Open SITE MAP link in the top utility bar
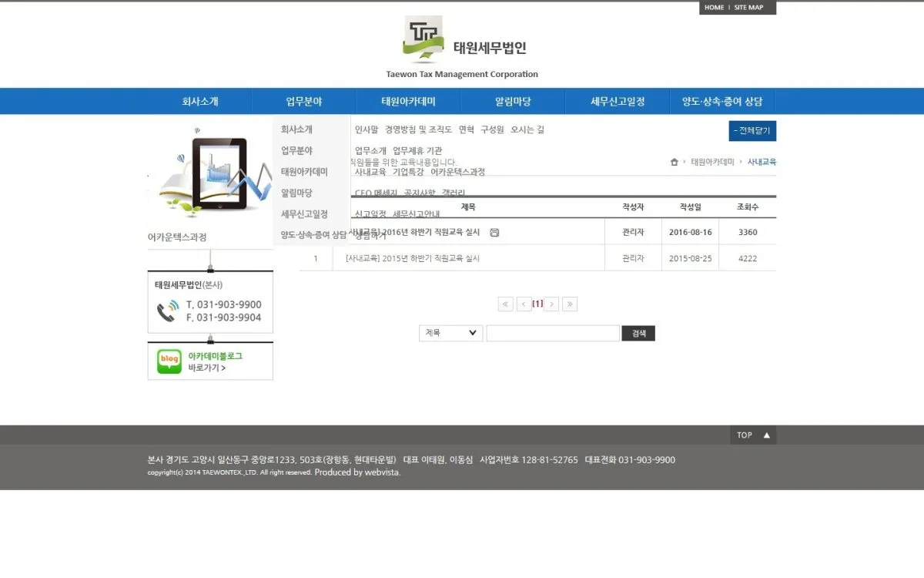This screenshot has height=578, width=924. (748, 8)
